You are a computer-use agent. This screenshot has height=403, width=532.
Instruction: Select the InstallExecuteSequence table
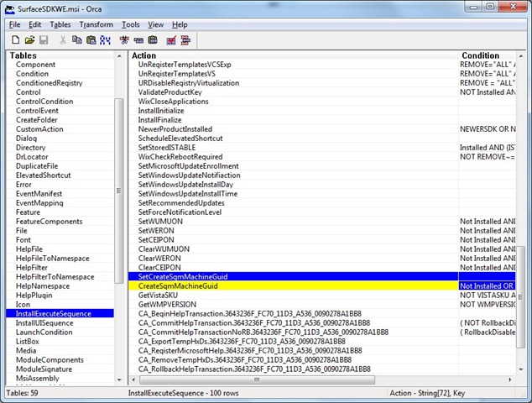(x=60, y=314)
